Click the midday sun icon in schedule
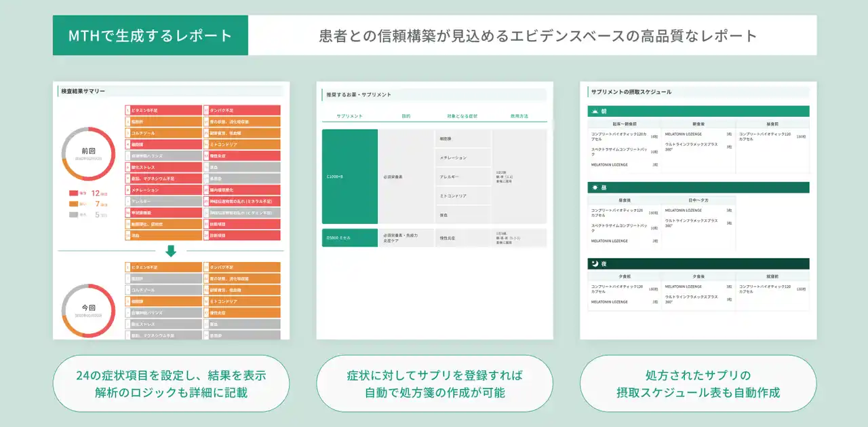868x427 pixels. (595, 187)
